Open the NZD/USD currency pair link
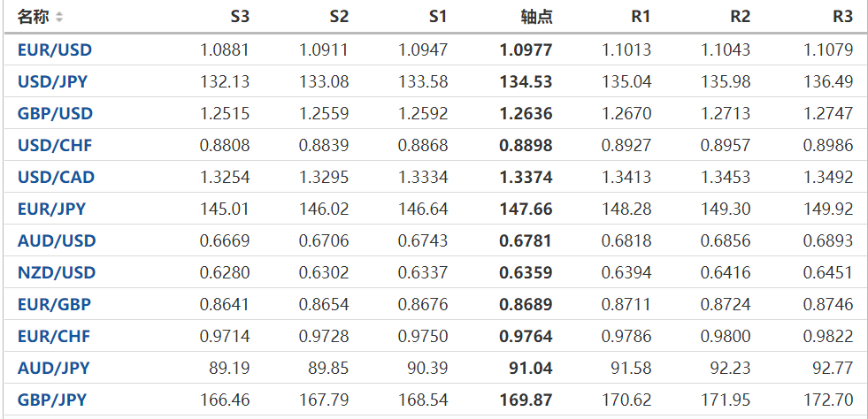Screen dimensions: 868x419 57,273
